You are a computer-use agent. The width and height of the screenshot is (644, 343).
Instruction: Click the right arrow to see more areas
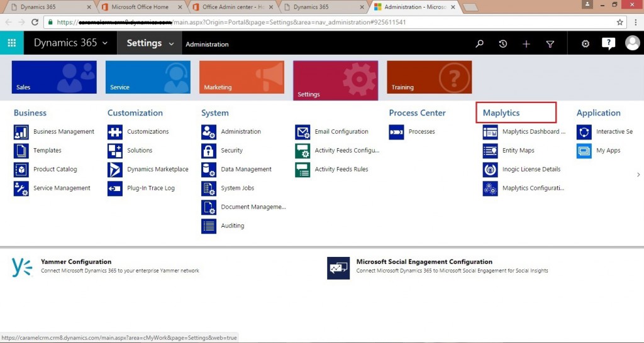[x=638, y=175]
